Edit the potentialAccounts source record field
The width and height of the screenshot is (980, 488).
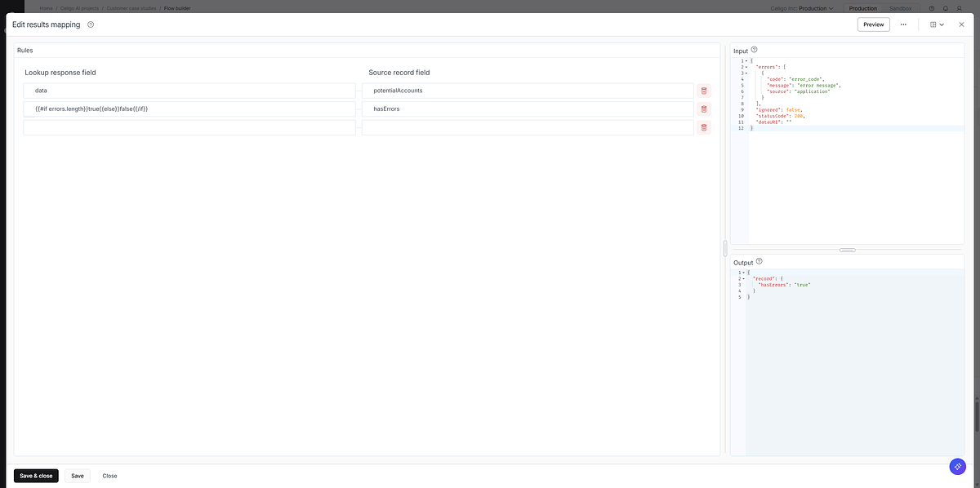point(528,91)
